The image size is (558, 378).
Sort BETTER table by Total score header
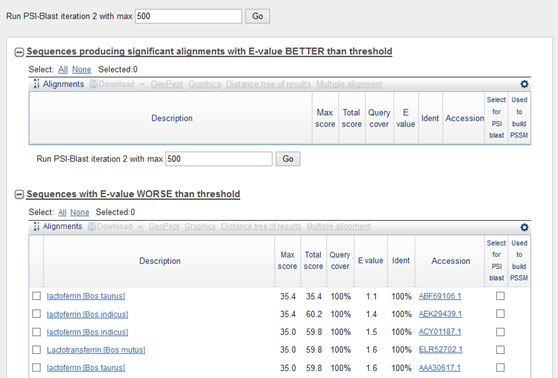[352, 118]
